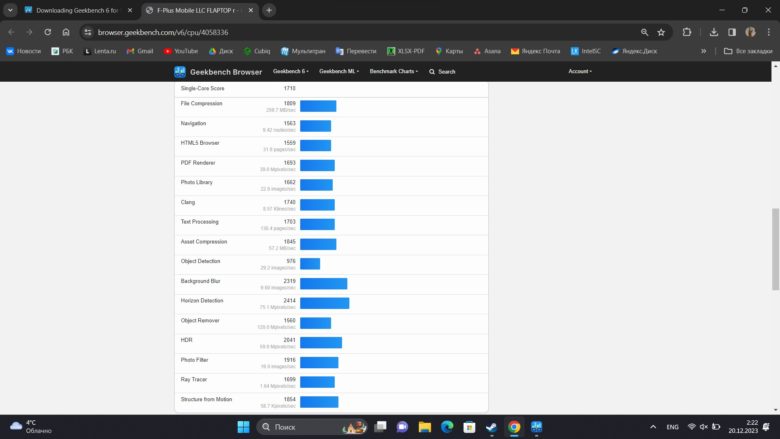This screenshot has width=780, height=439.
Task: Expand the Benchmark Charts menu
Action: (393, 72)
